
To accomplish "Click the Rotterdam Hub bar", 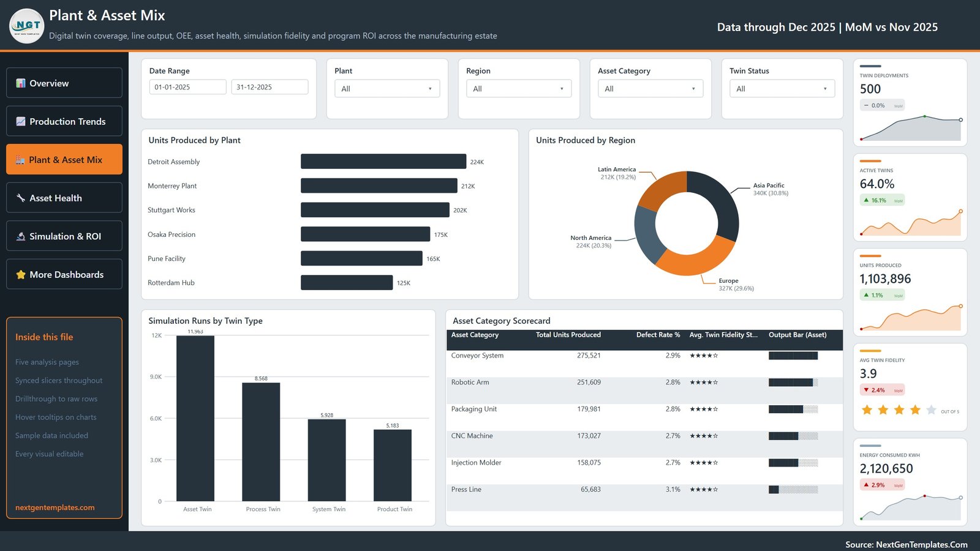I will [347, 282].
